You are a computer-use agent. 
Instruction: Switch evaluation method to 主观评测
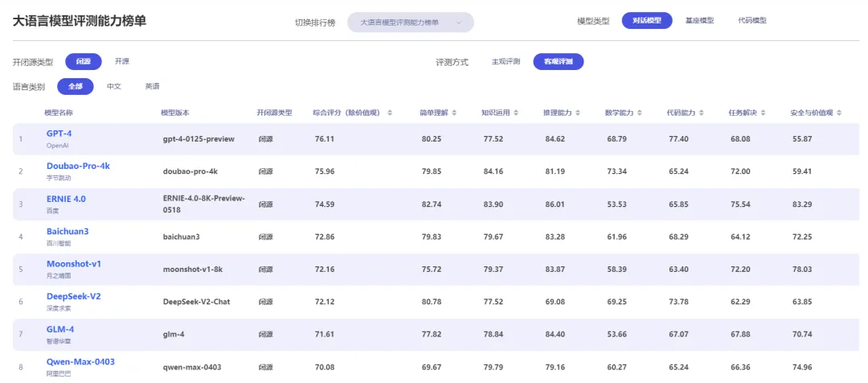(x=506, y=62)
